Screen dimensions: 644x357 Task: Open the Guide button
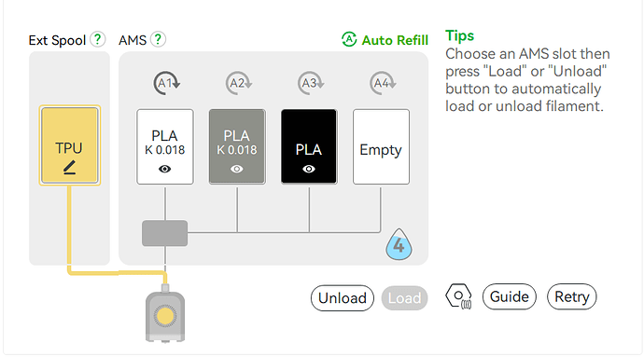510,296
